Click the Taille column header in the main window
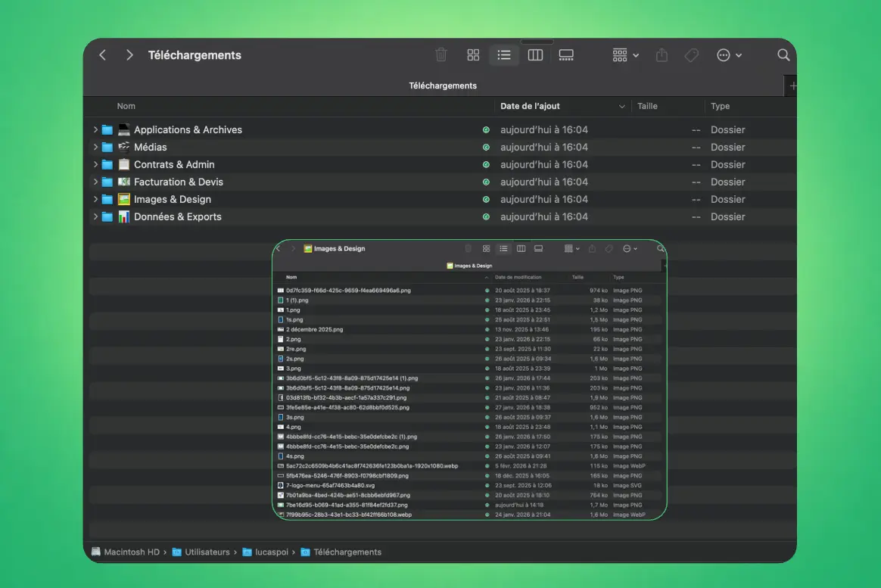Viewport: 881px width, 588px height. pos(647,107)
